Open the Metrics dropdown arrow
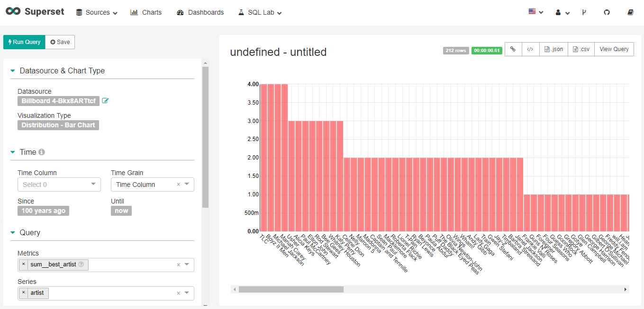 (x=187, y=265)
